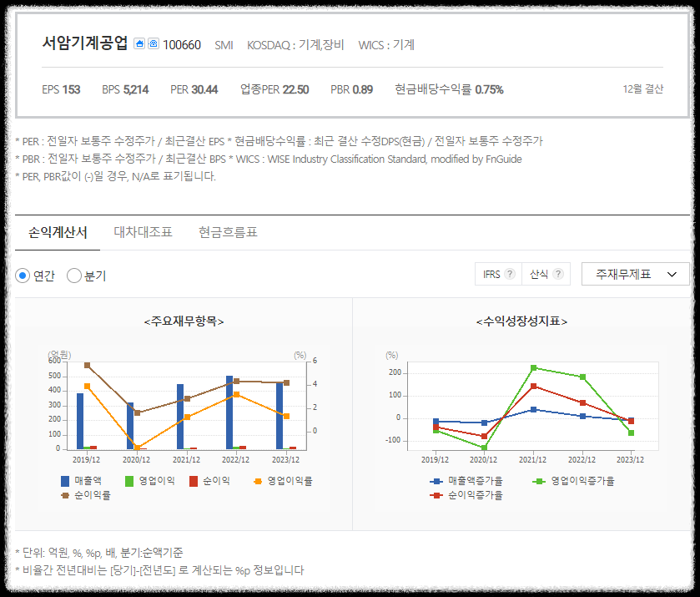Open the 주재무제표 dropdown
The width and height of the screenshot is (700, 597).
tap(635, 274)
